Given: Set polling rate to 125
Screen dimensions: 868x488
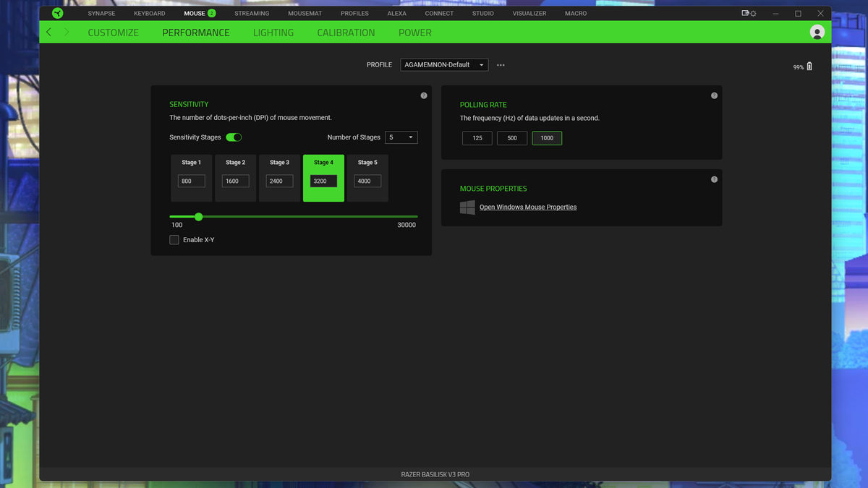Looking at the screenshot, I should click(x=477, y=138).
